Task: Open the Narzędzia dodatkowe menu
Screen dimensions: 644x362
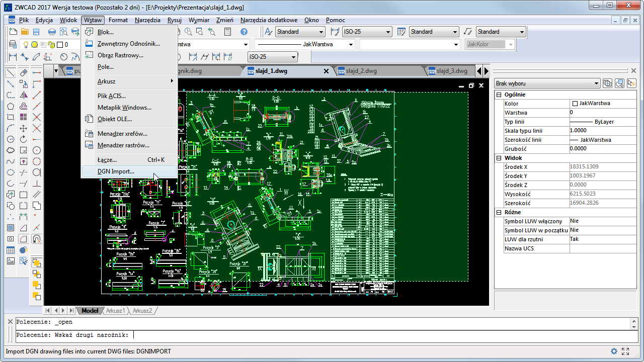Action: coord(269,20)
